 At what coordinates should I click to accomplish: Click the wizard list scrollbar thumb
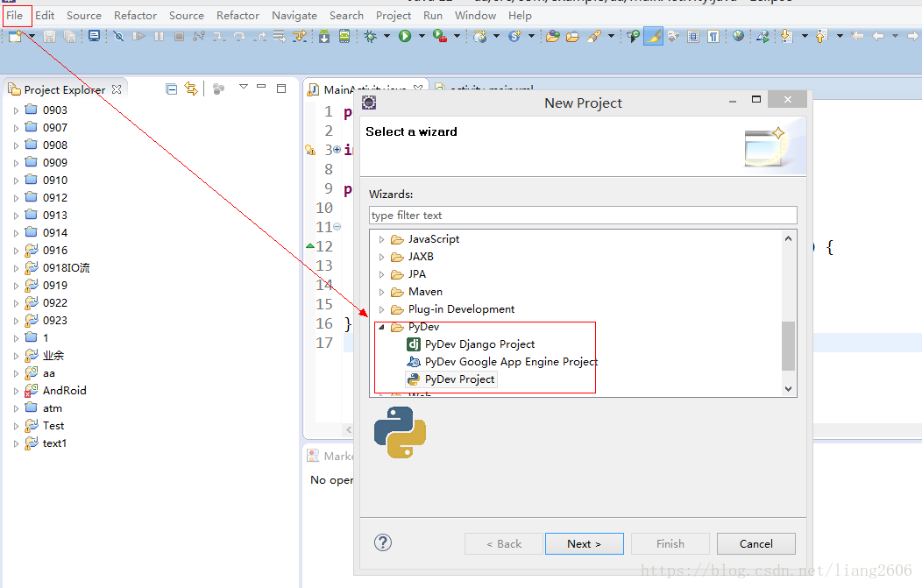coord(788,346)
